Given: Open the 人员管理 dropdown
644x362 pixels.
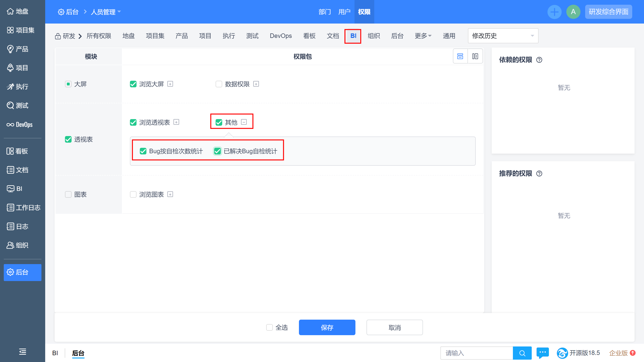Looking at the screenshot, I should (x=106, y=12).
